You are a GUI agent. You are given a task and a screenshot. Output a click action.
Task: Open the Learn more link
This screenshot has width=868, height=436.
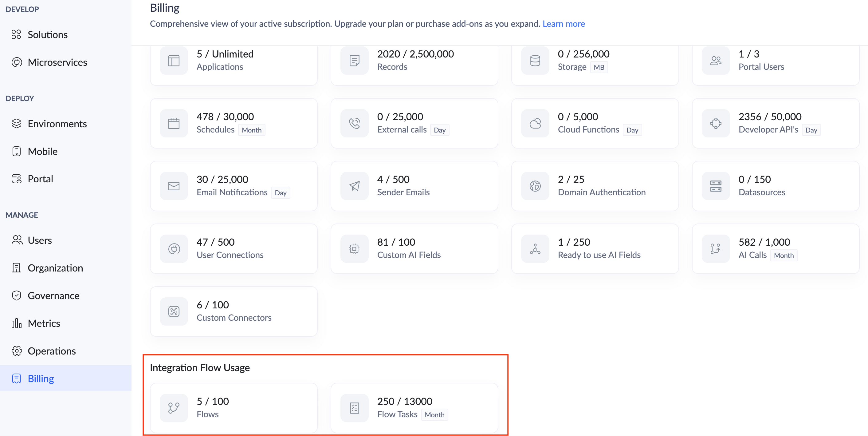click(564, 24)
